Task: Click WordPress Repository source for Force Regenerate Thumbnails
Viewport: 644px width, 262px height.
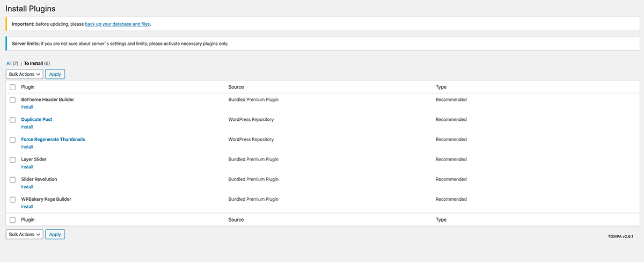Action: coord(251,139)
